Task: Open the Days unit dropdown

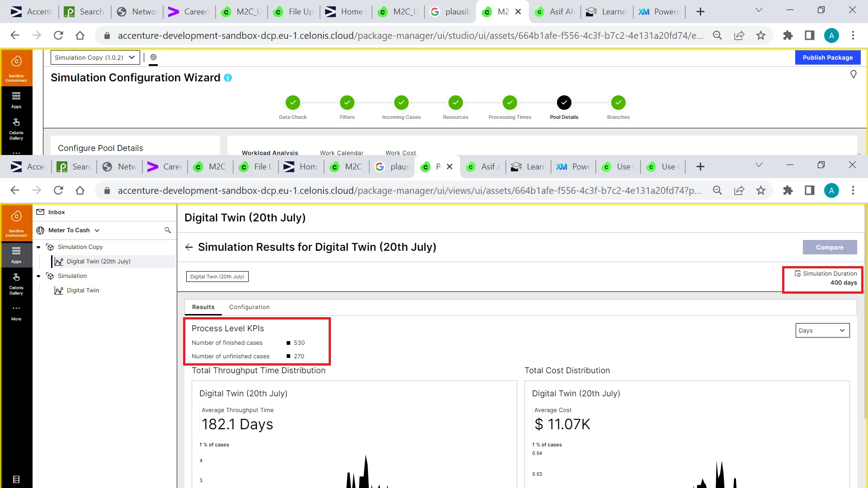Action: (822, 330)
